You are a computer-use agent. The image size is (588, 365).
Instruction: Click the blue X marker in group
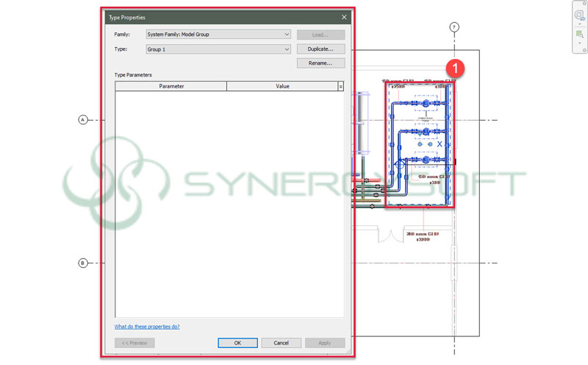coord(440,144)
